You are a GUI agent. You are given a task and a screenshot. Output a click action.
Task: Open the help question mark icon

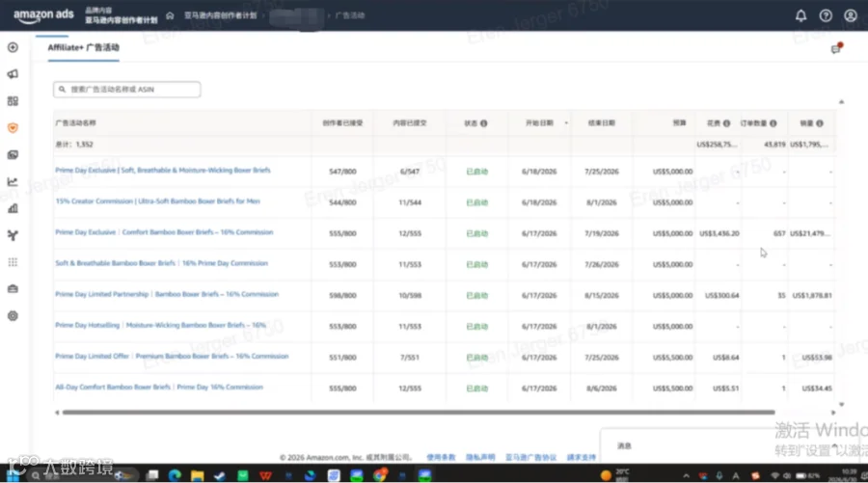pos(826,15)
